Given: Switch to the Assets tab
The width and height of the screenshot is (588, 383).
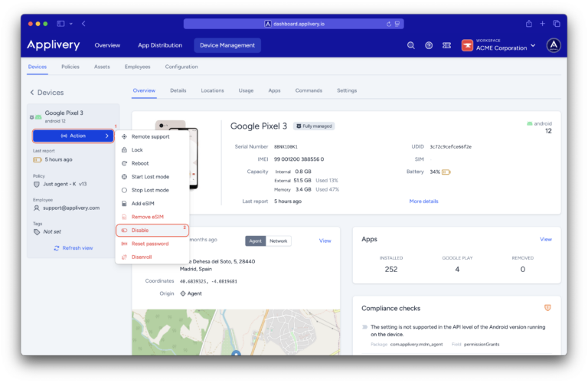Looking at the screenshot, I should (102, 67).
